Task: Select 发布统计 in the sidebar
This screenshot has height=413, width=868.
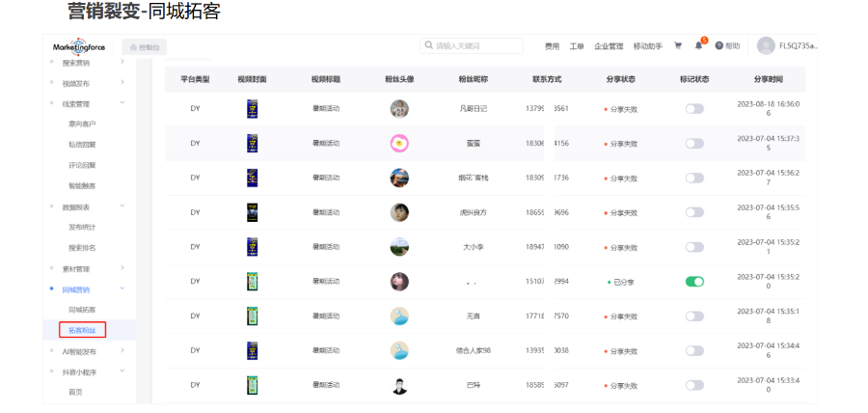Action: (82, 227)
